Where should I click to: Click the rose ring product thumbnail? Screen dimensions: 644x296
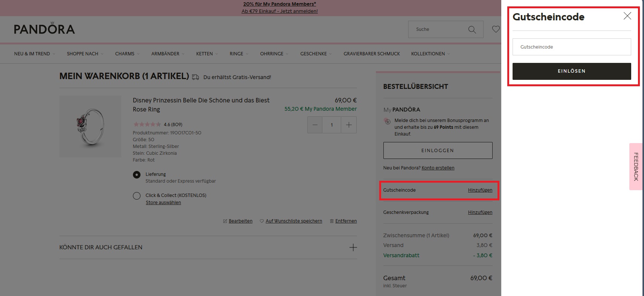(90, 126)
